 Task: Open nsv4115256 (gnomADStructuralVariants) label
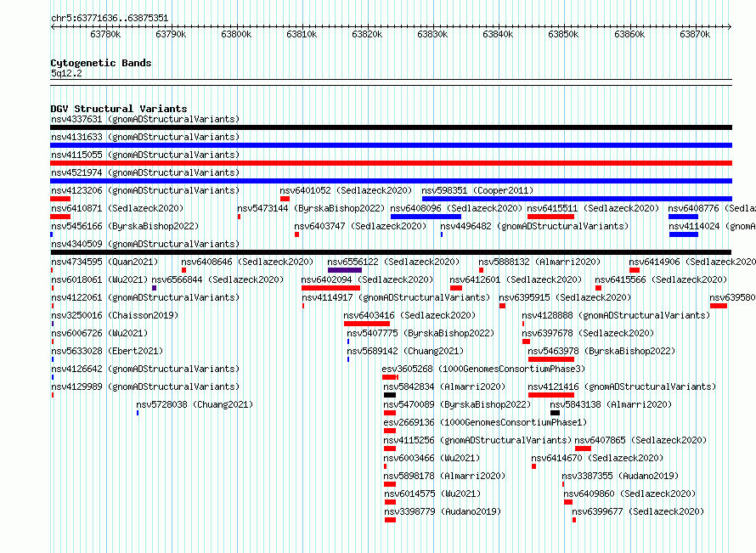click(x=477, y=440)
